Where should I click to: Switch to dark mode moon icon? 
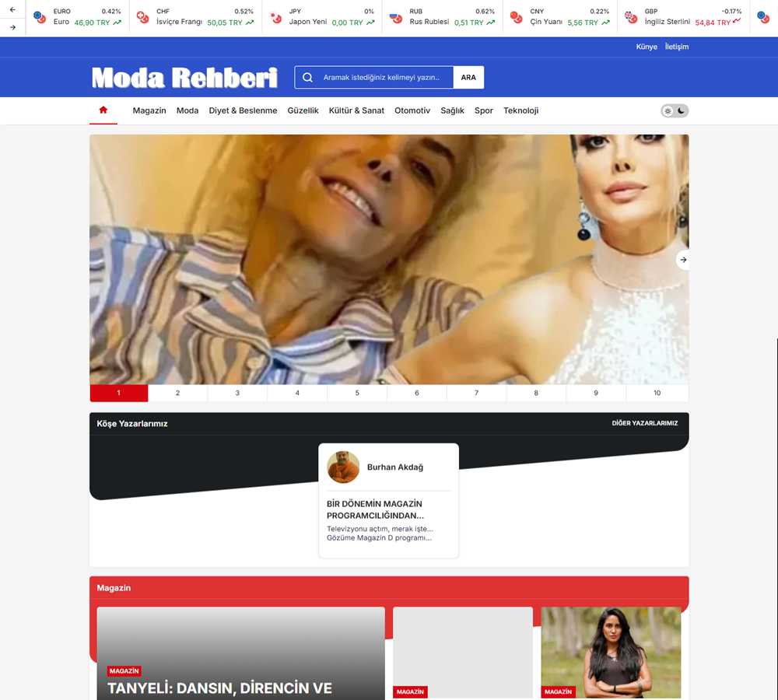pyautogui.click(x=682, y=110)
